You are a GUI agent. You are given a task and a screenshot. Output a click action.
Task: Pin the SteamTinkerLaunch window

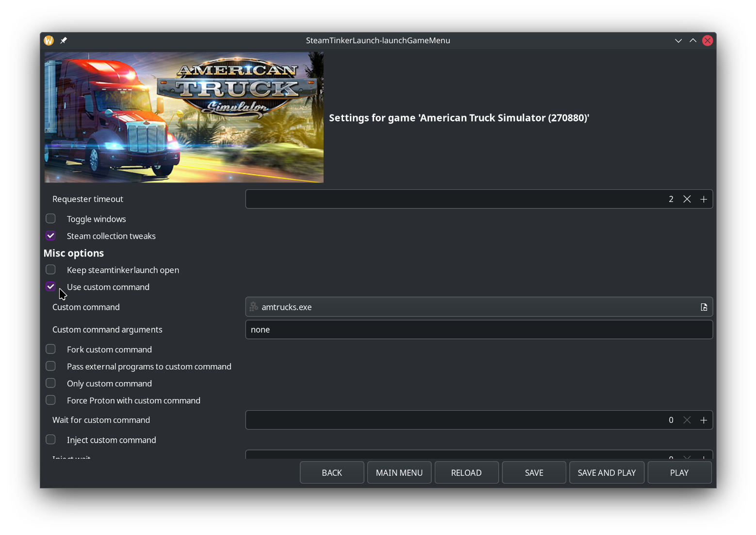(x=64, y=40)
